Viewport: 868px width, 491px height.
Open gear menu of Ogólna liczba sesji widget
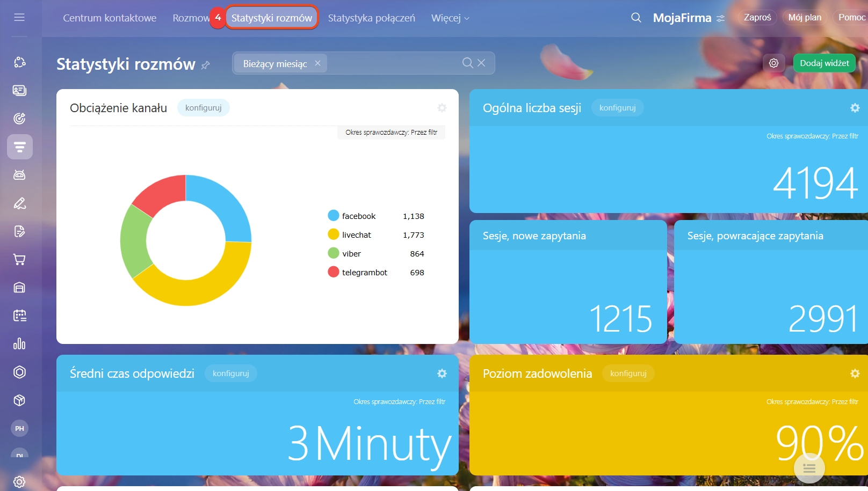coord(855,108)
